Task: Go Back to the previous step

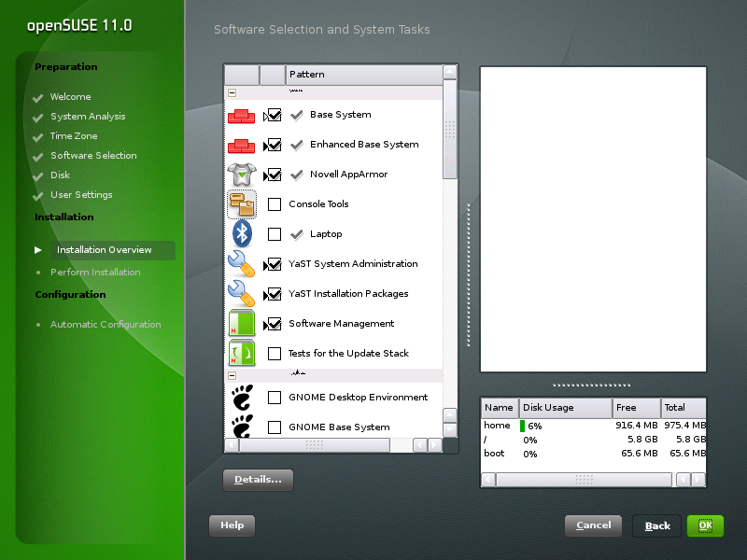Action: (x=657, y=526)
